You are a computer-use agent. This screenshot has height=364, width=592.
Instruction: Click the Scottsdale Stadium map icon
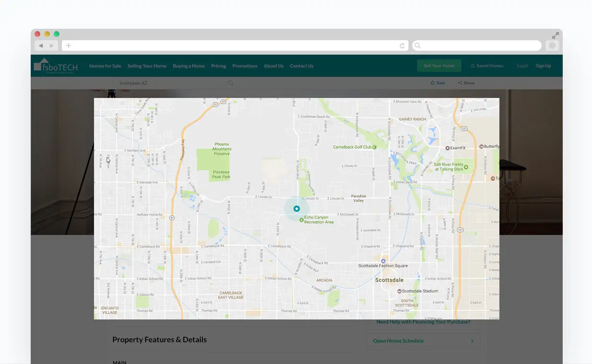tap(399, 291)
